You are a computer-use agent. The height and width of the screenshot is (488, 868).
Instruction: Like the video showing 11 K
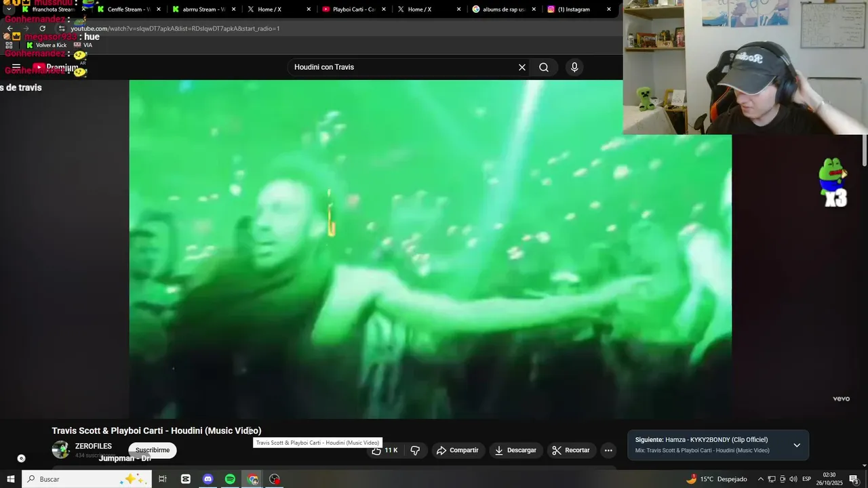(x=384, y=450)
